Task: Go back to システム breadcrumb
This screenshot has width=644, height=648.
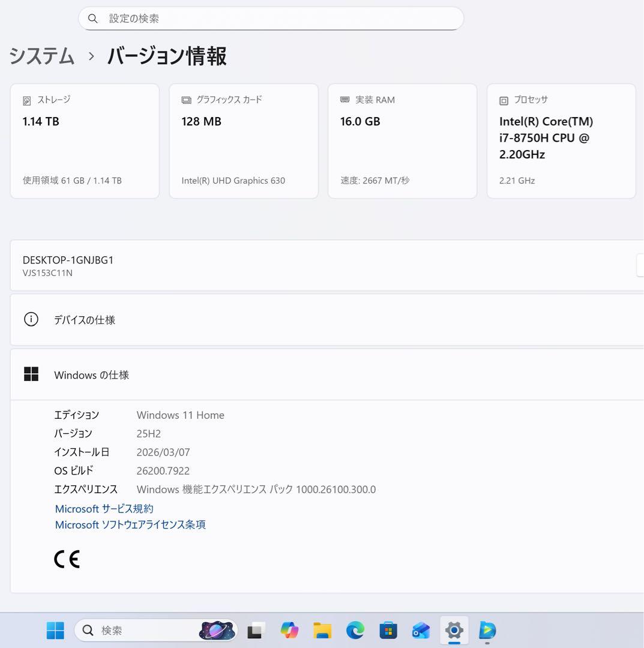Action: [x=42, y=56]
